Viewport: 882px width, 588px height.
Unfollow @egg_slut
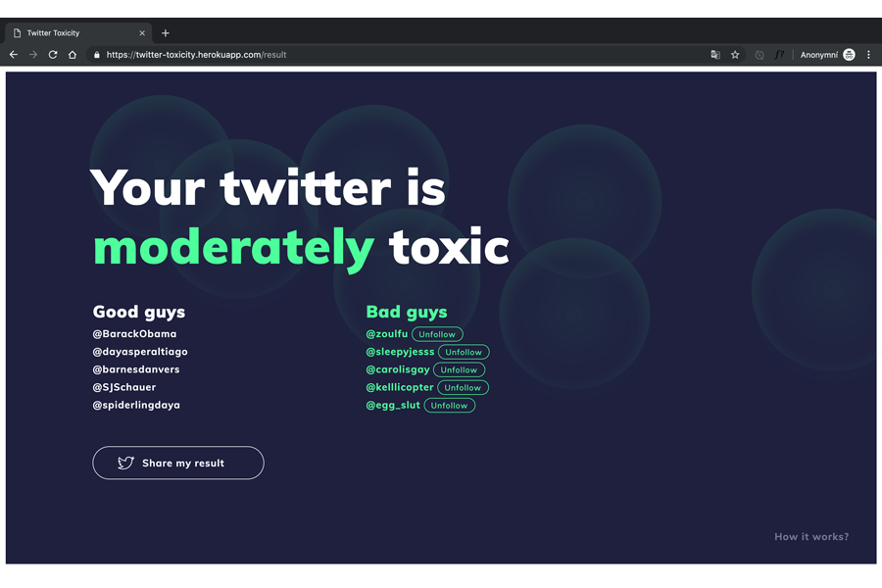pos(449,405)
